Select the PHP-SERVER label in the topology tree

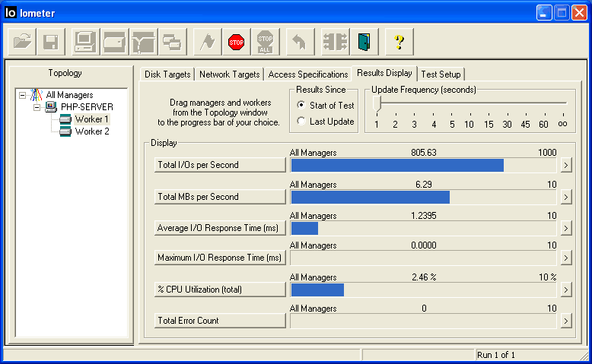coord(87,107)
